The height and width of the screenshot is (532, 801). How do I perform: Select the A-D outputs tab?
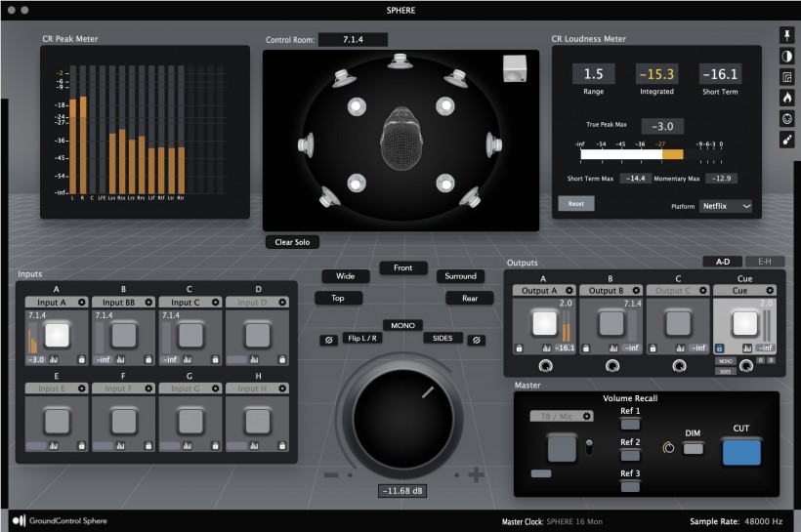[722, 262]
